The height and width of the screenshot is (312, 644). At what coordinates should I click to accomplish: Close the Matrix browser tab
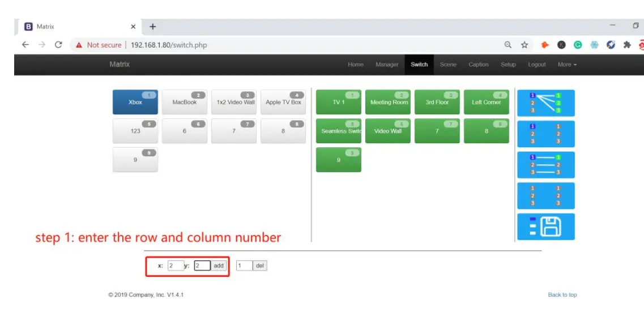133,27
